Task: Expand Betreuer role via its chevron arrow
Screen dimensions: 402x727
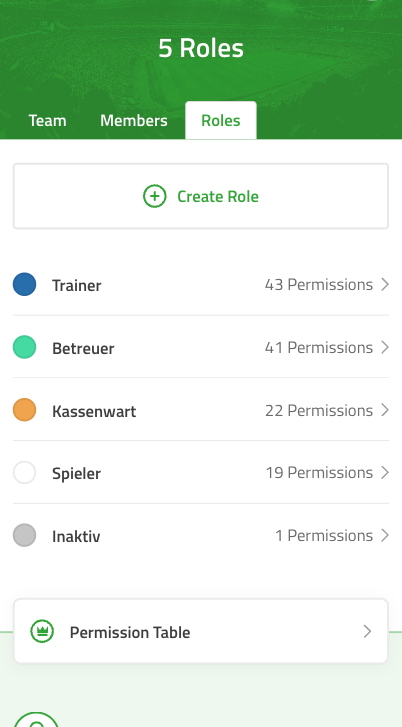Action: 385,347
